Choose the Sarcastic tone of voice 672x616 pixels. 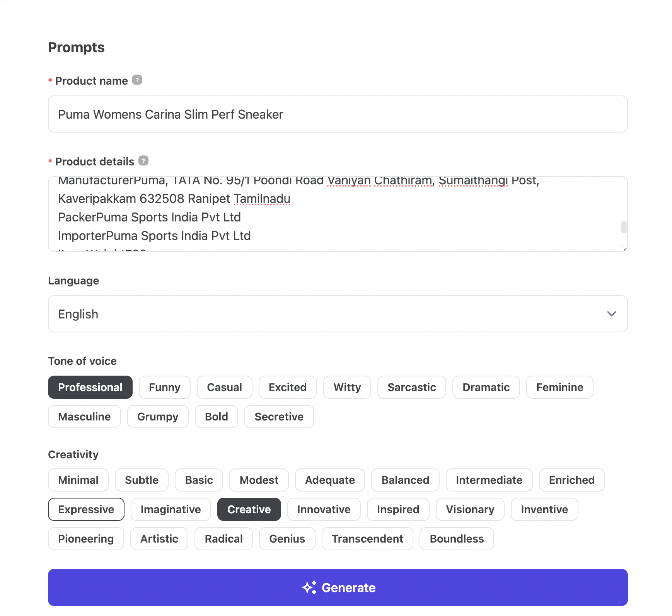(x=411, y=387)
